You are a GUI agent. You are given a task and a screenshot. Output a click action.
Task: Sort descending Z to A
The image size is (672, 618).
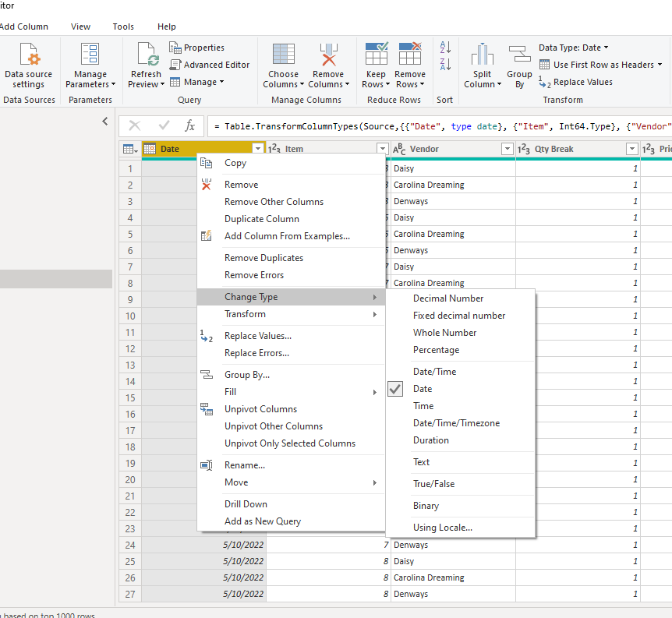[445, 65]
